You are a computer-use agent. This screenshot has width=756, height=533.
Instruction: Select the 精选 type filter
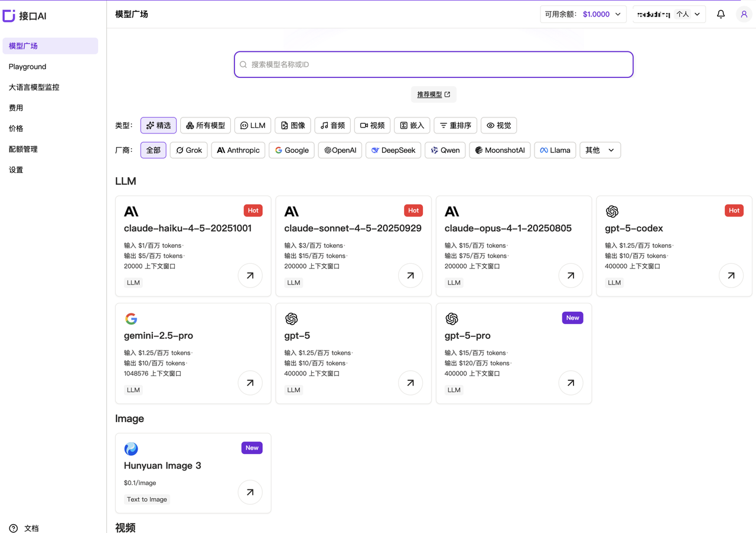coord(158,125)
